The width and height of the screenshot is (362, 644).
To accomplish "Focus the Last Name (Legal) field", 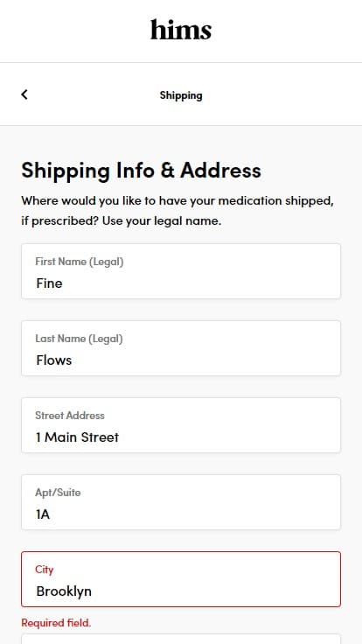I will pos(181,348).
